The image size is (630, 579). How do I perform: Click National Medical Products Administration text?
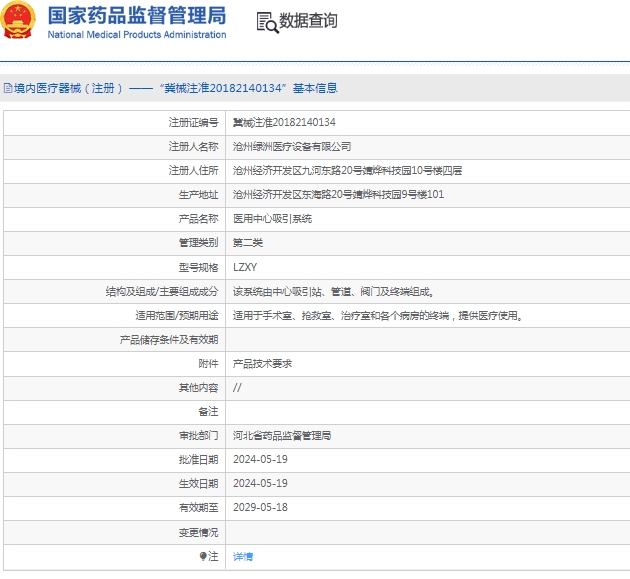[x=137, y=35]
